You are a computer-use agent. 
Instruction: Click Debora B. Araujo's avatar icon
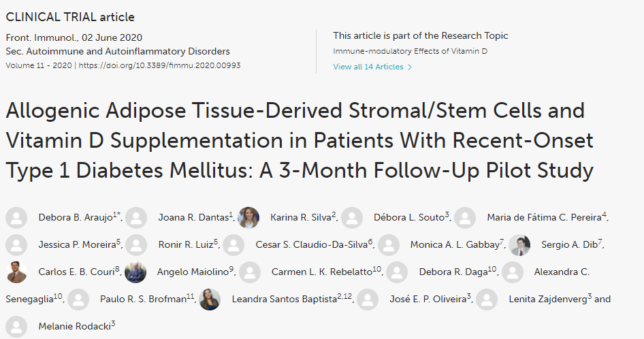[16, 218]
